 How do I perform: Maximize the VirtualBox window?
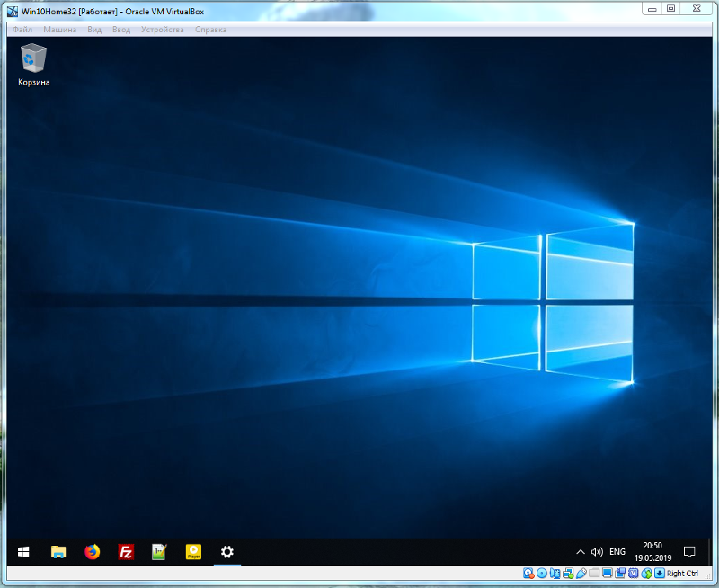tap(670, 9)
